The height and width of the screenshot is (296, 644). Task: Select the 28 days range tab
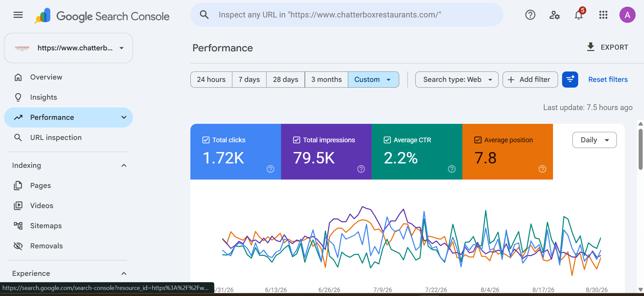pos(285,80)
